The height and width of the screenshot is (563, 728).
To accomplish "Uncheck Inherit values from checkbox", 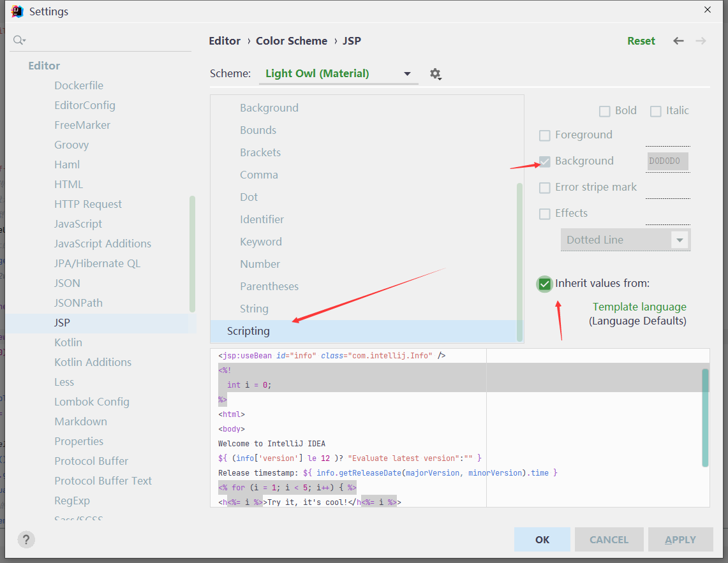I will point(545,284).
